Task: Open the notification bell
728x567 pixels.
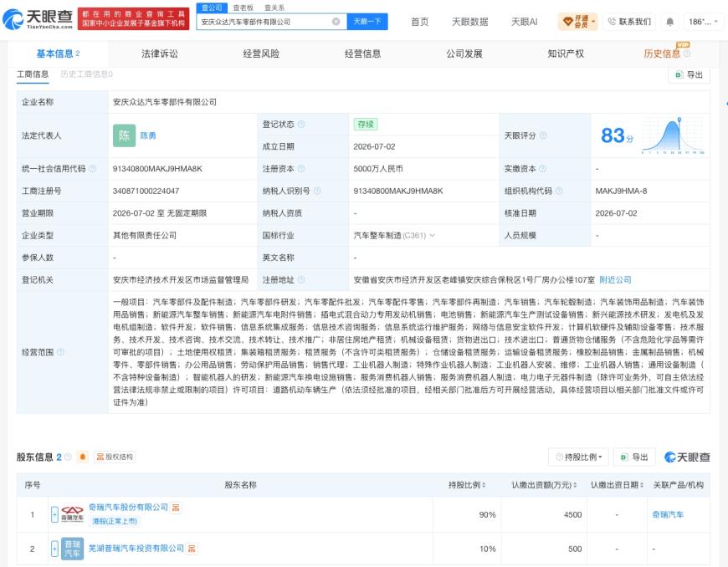Action: [x=669, y=22]
